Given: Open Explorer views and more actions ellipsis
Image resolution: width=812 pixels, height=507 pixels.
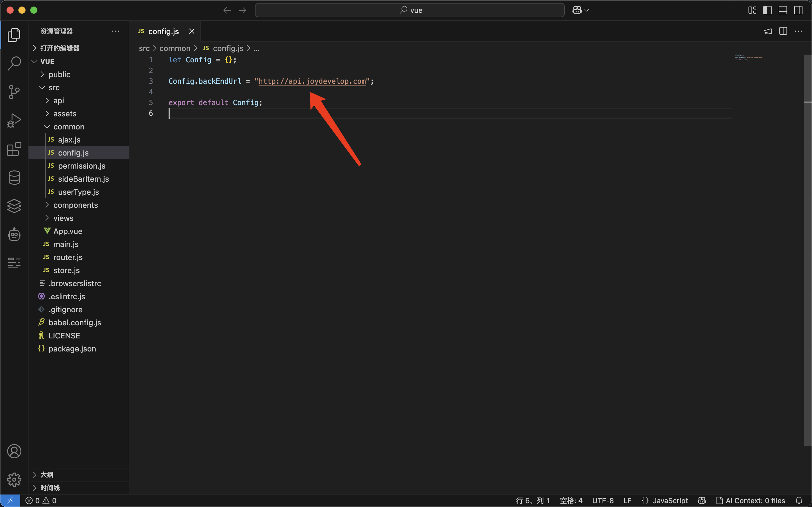Looking at the screenshot, I should pyautogui.click(x=116, y=31).
